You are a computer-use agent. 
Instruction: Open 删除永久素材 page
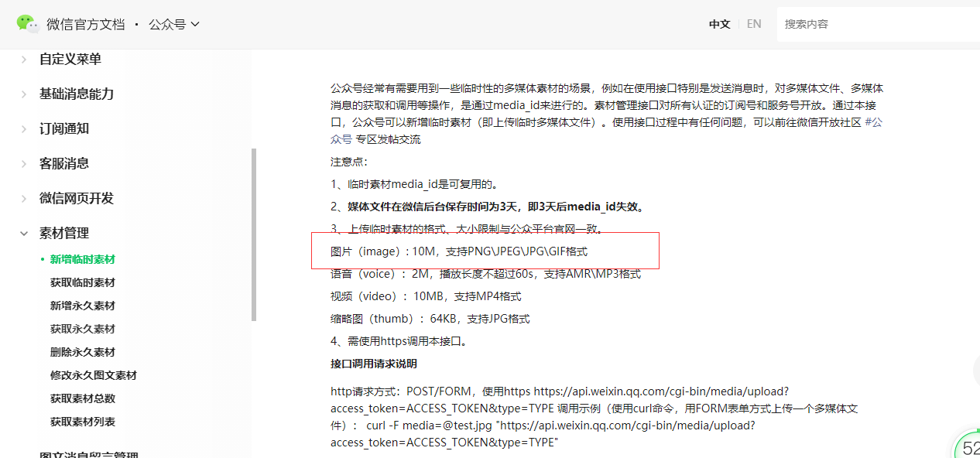coord(82,353)
